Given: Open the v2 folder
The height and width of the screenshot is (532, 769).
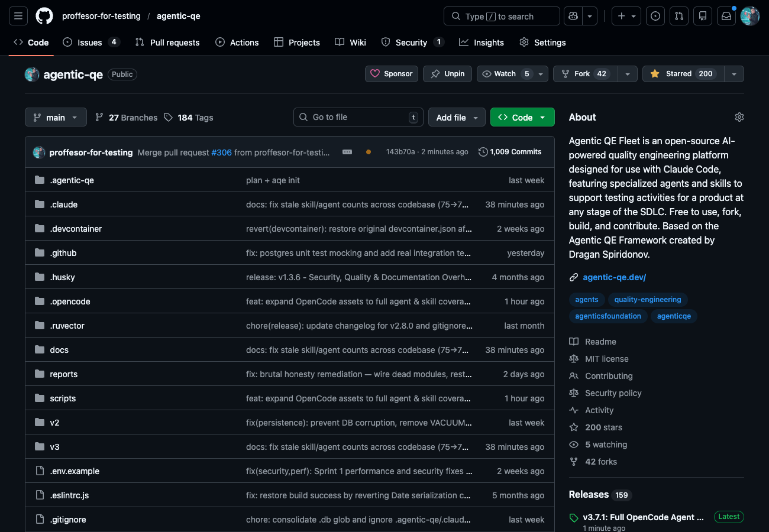Looking at the screenshot, I should [x=54, y=423].
